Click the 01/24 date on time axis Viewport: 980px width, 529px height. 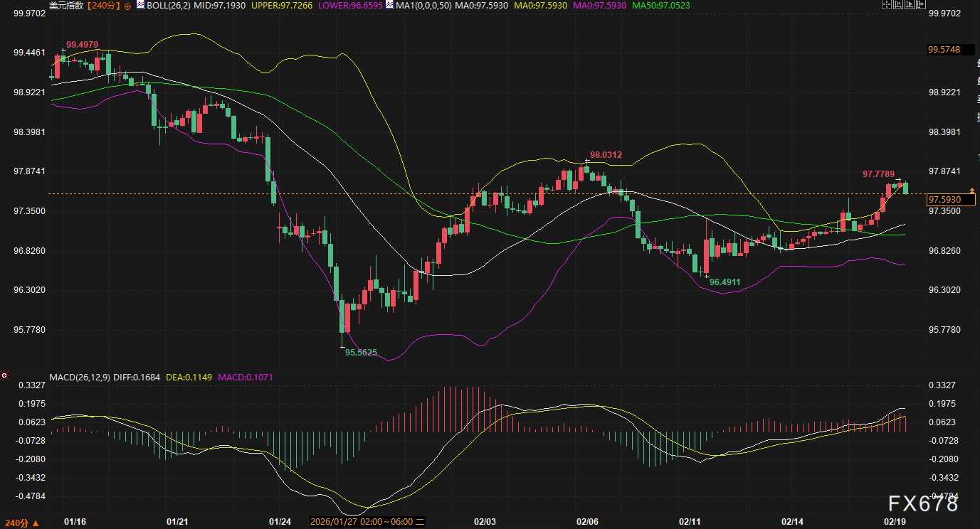click(x=282, y=521)
